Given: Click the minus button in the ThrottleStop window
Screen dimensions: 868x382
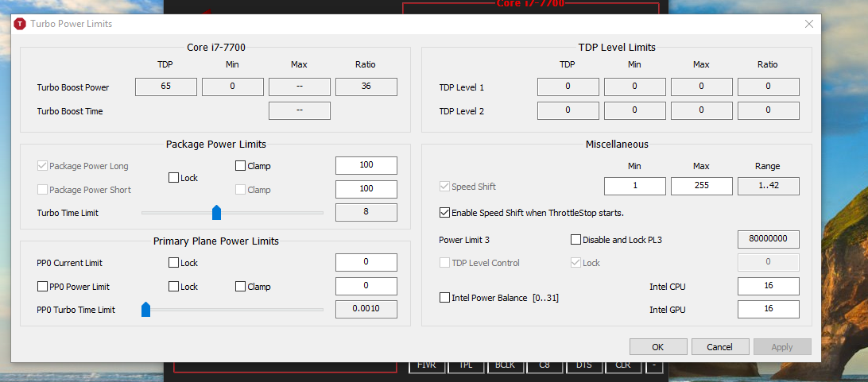Looking at the screenshot, I should (x=653, y=367).
